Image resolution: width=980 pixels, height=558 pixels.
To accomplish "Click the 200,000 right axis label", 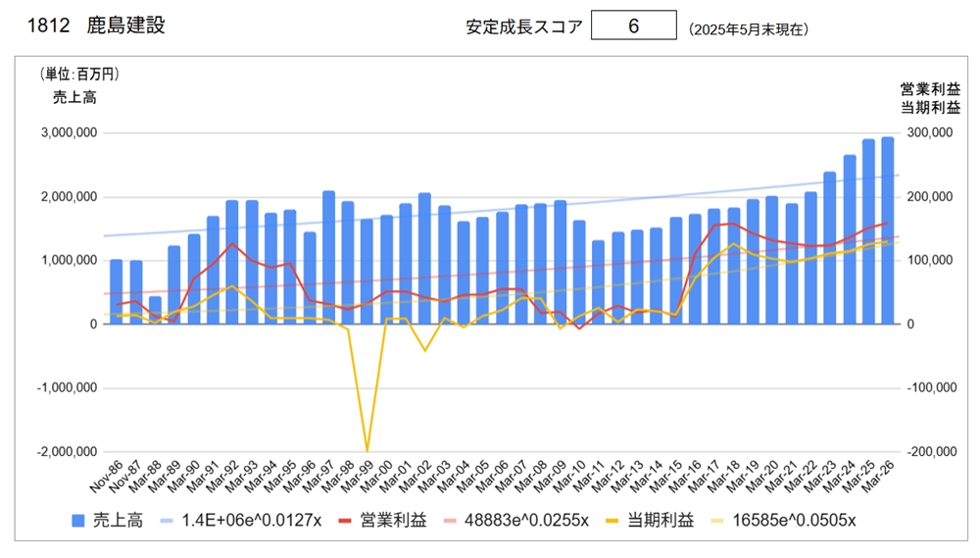I will tap(930, 196).
